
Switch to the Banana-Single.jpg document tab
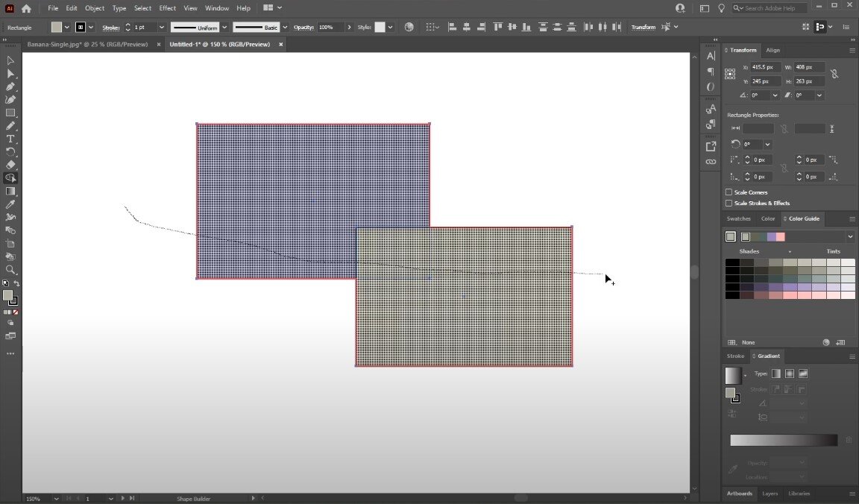coord(87,44)
